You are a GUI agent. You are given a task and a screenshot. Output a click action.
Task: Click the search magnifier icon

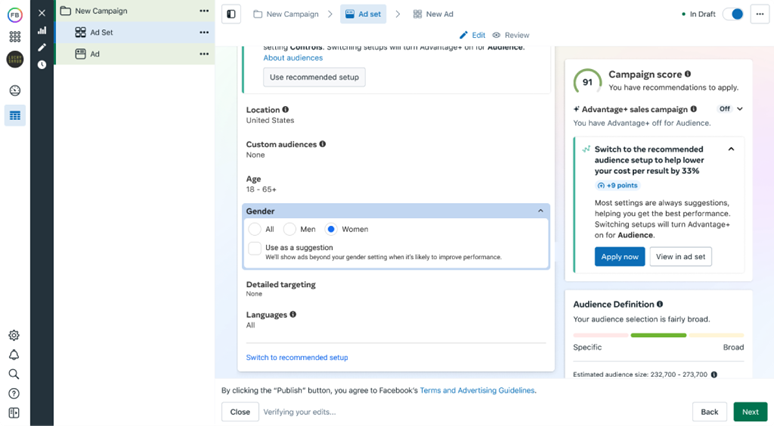[14, 374]
